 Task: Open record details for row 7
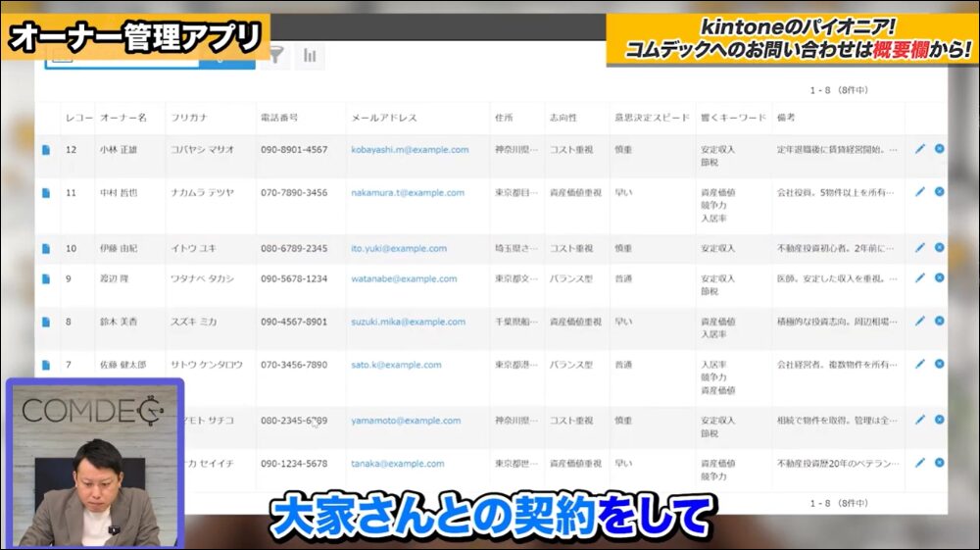click(x=46, y=365)
